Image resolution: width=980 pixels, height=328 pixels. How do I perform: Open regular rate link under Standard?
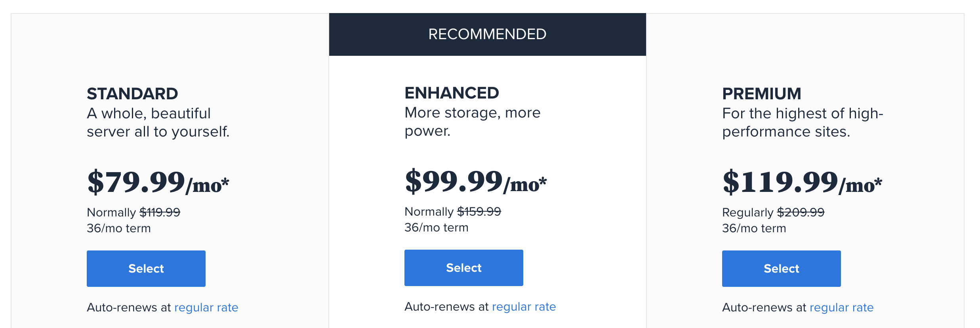(x=206, y=307)
